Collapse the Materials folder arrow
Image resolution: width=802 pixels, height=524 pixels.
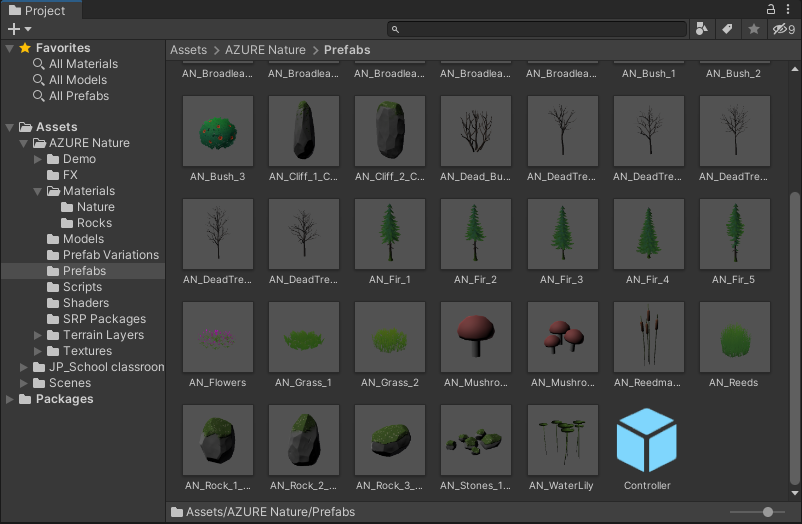click(37, 191)
